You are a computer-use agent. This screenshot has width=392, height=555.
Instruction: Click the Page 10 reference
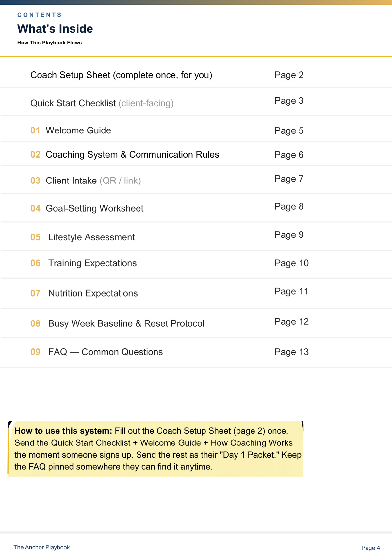(x=292, y=263)
